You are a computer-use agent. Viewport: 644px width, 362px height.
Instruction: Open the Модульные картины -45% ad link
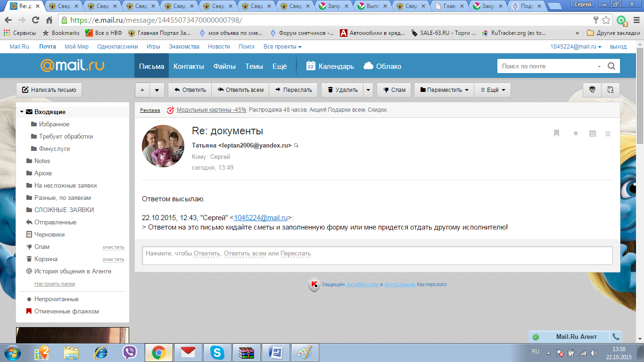[x=211, y=110]
